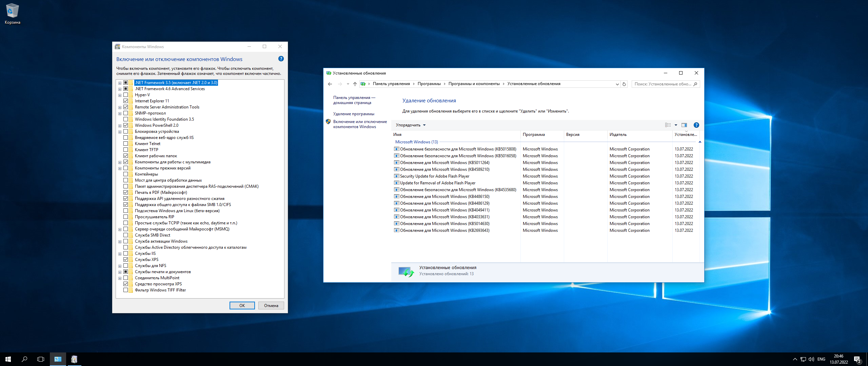
Task: Click the Task View taskbar icon
Action: [x=41, y=359]
